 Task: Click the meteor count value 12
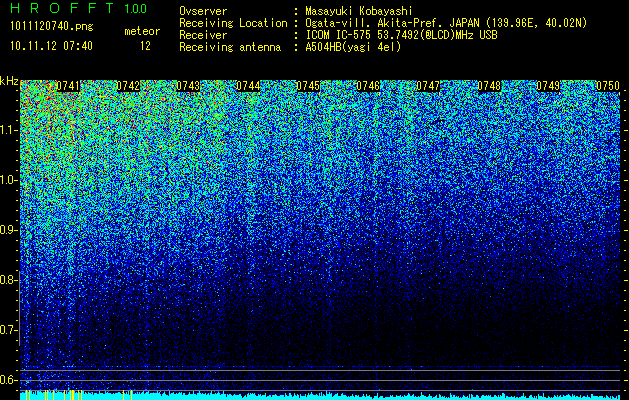pos(145,46)
